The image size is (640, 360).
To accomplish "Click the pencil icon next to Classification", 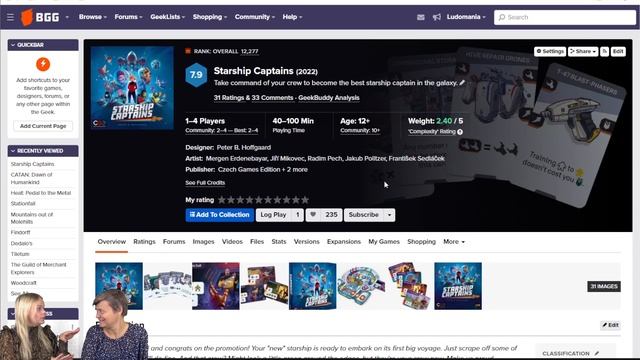I will 597,353.
